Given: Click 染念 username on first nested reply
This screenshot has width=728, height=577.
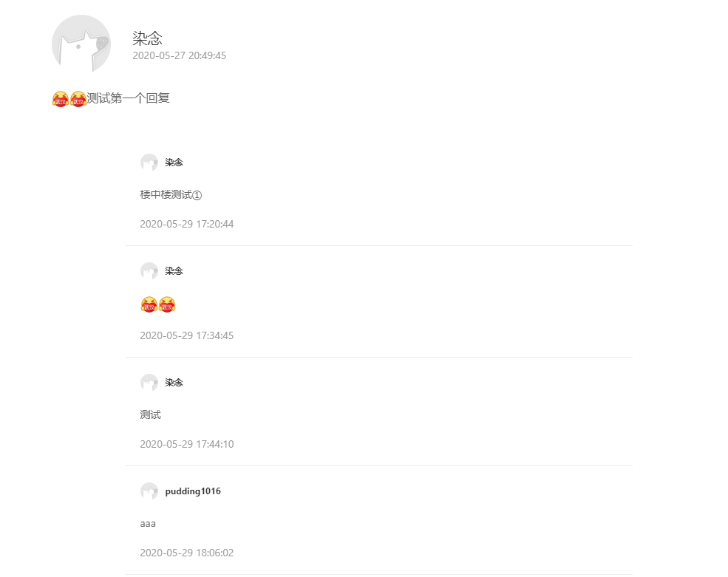Looking at the screenshot, I should 174,163.
